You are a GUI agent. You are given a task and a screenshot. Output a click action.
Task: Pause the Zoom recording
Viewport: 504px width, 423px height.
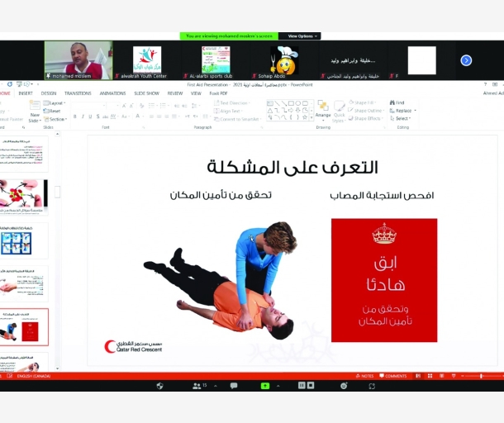300,385
